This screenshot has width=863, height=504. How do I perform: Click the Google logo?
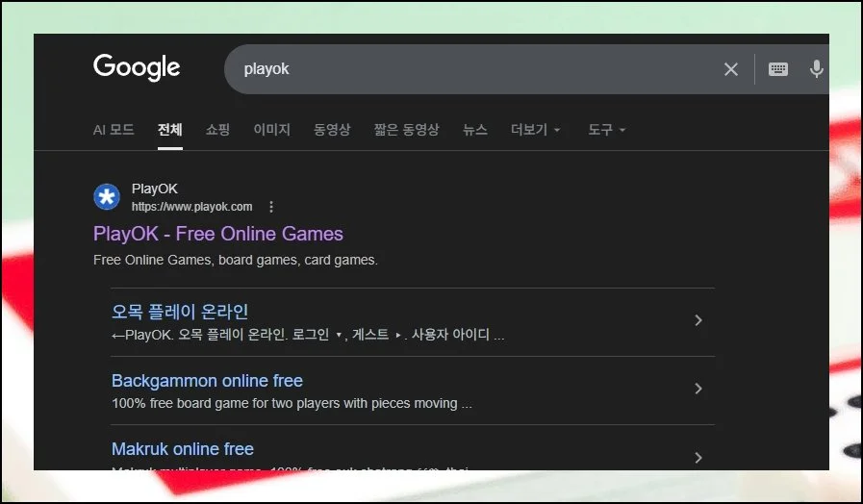click(x=137, y=67)
